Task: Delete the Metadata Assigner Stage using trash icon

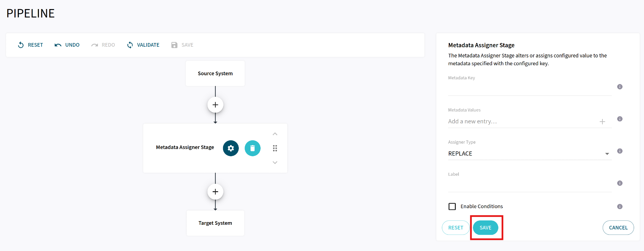Action: [252, 148]
